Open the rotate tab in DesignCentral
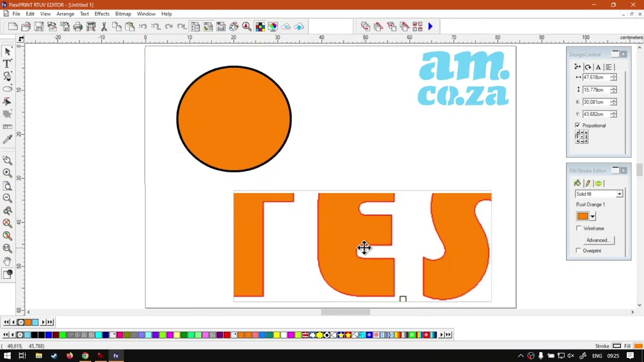644x362 pixels. (588, 67)
